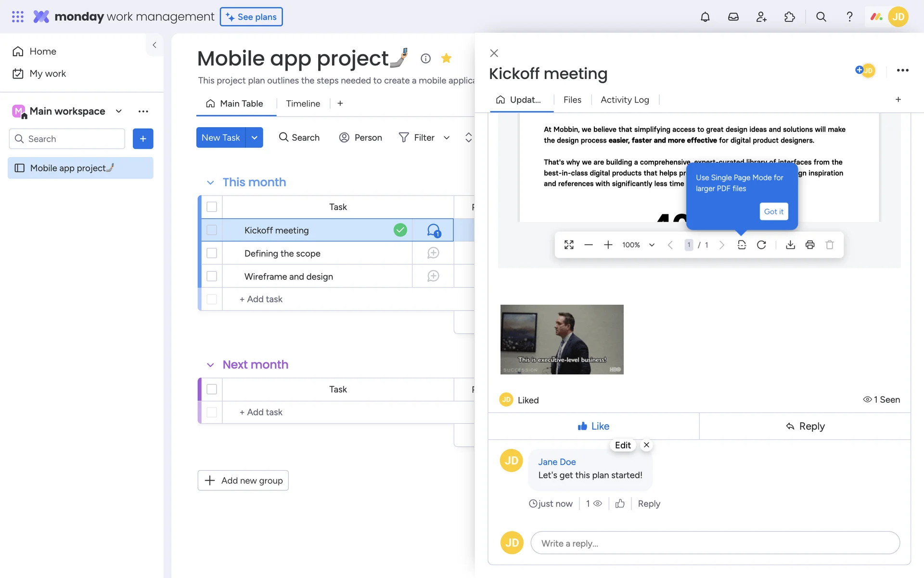
Task: Download the PDF file
Action: [790, 245]
